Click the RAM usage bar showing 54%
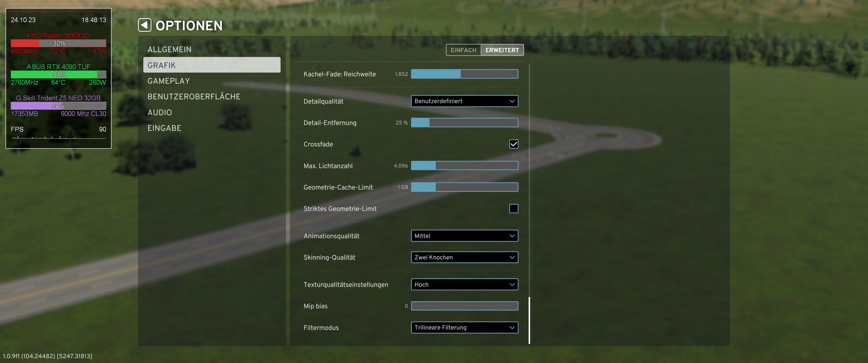868x363 pixels. [58, 106]
